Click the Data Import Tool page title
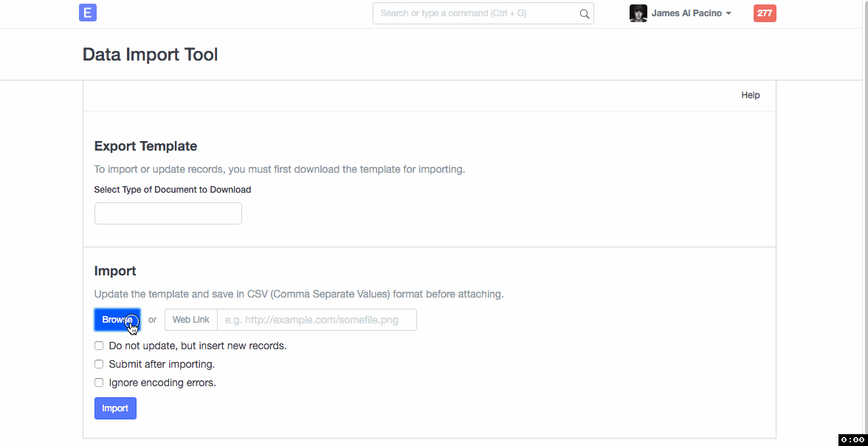Screen dimensions: 868x446 150,55
